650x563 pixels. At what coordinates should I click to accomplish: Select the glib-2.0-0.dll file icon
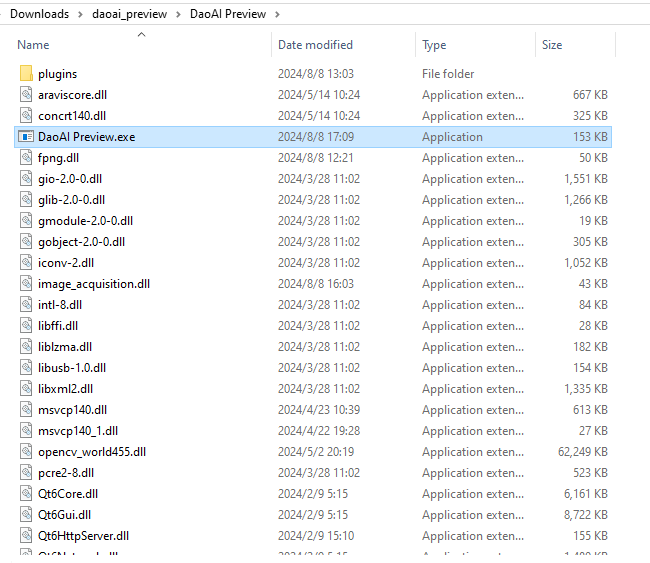tap(26, 199)
